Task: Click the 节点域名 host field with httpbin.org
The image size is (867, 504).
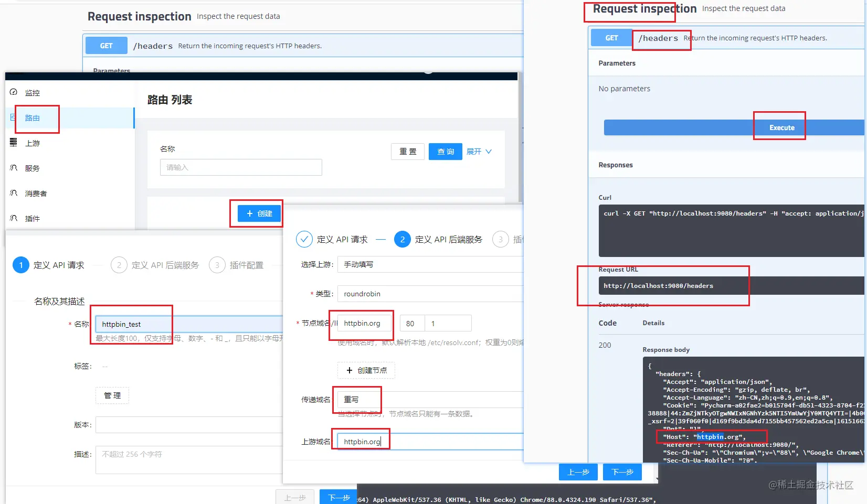Action: click(x=365, y=323)
